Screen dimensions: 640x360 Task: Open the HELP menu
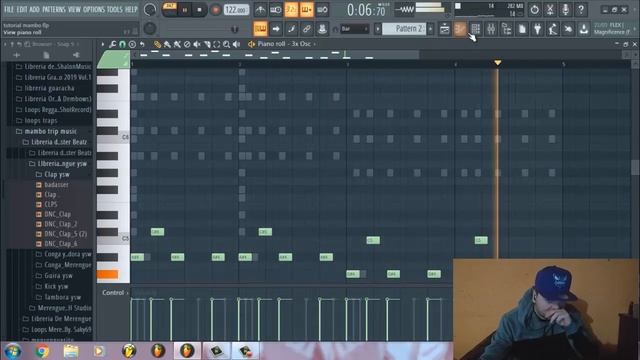(x=131, y=9)
